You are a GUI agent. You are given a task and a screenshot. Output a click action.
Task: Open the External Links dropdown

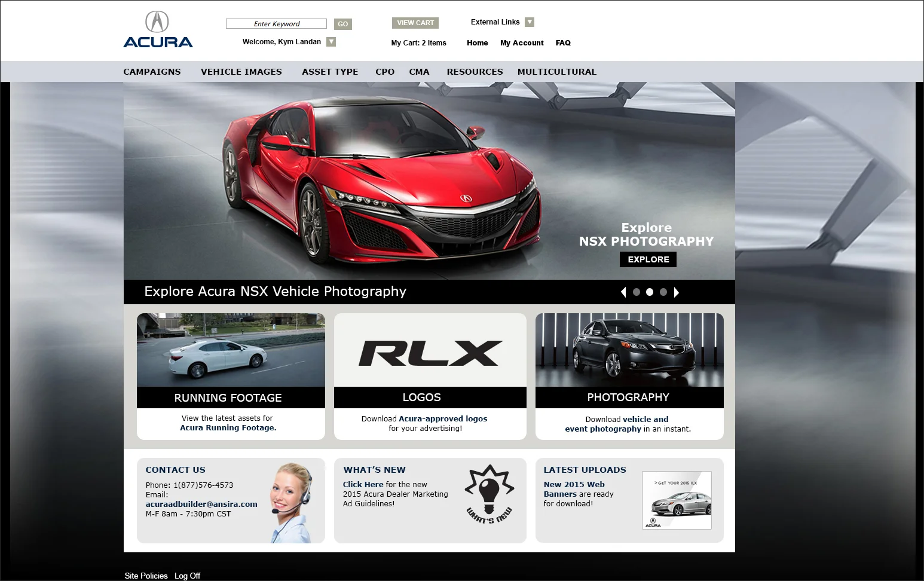(x=530, y=22)
